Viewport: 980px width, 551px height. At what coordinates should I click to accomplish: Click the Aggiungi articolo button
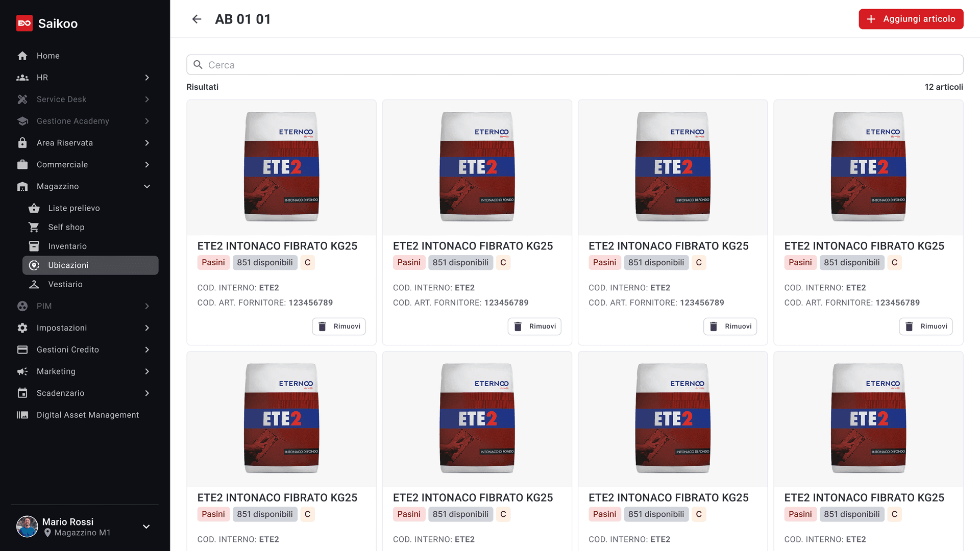[x=911, y=19]
